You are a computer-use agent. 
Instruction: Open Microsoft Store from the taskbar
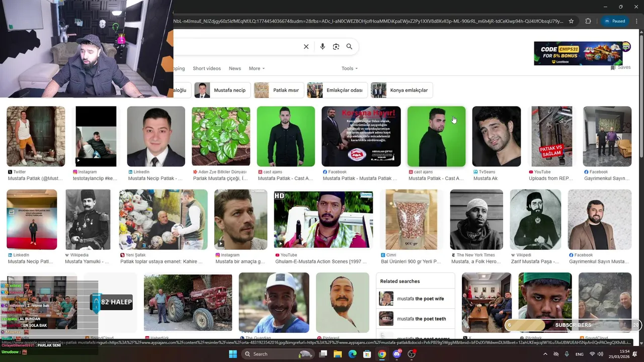coord(367,354)
